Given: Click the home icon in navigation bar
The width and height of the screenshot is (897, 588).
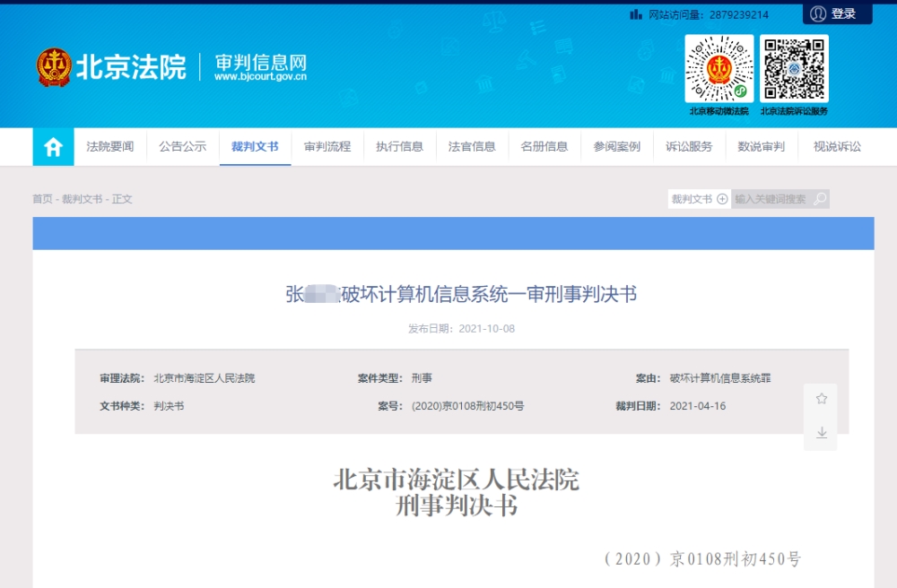Looking at the screenshot, I should click(53, 147).
